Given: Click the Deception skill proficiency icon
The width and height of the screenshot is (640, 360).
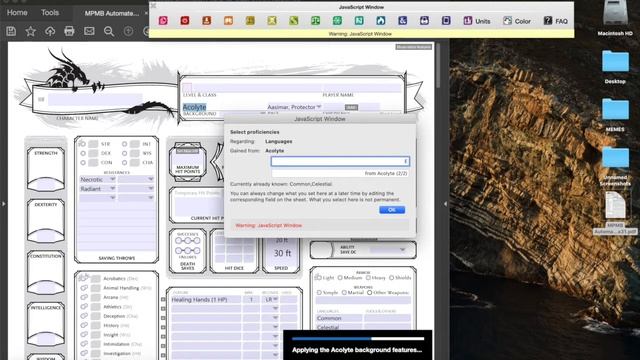Looking at the screenshot, I should [84, 316].
